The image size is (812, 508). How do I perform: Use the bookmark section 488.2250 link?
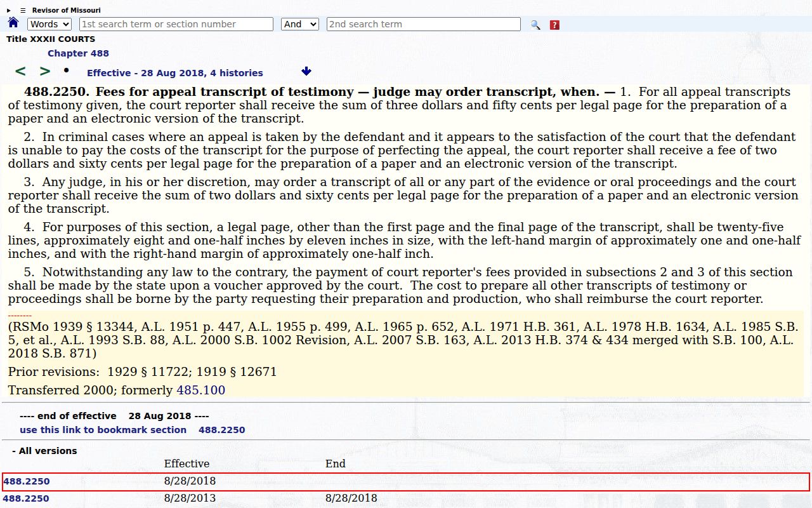(x=132, y=430)
